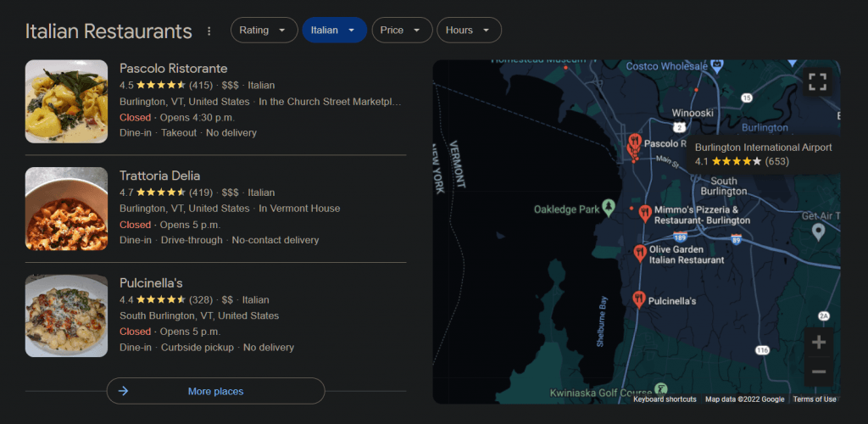The height and width of the screenshot is (424, 868).
Task: Click the 'Opens 4:30 p.m.' hours text
Action: 197,117
